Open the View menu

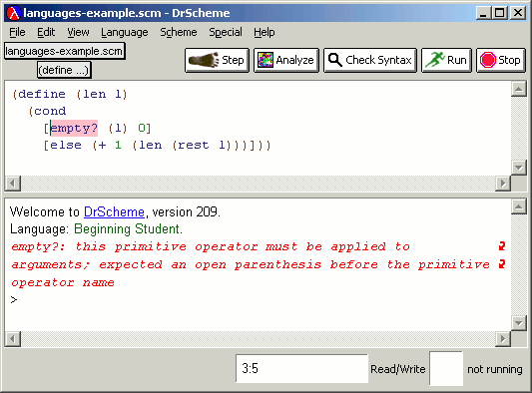click(78, 32)
